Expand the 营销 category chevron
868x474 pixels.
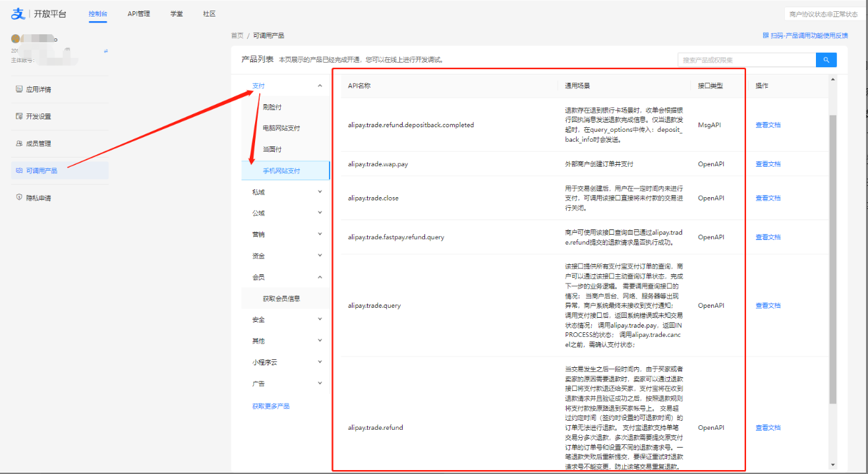pyautogui.click(x=320, y=234)
